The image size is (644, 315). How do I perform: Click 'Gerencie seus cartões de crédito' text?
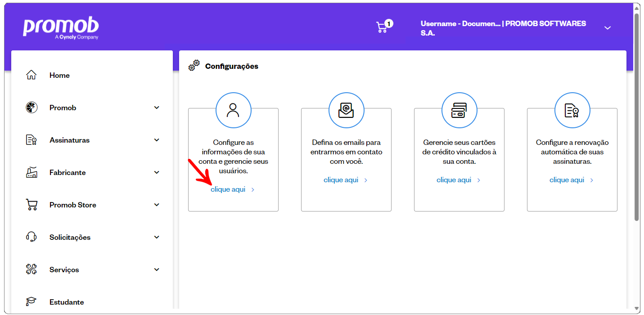click(459, 152)
